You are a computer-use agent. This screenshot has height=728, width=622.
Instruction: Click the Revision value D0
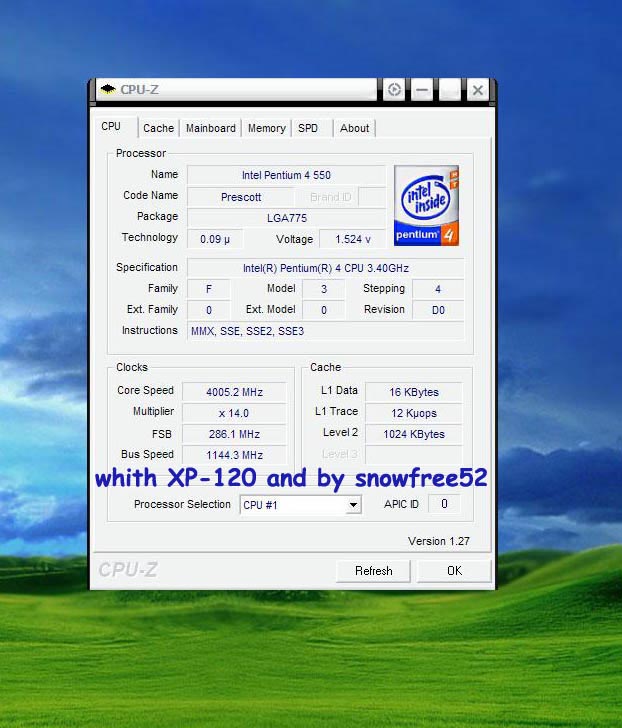(x=438, y=310)
